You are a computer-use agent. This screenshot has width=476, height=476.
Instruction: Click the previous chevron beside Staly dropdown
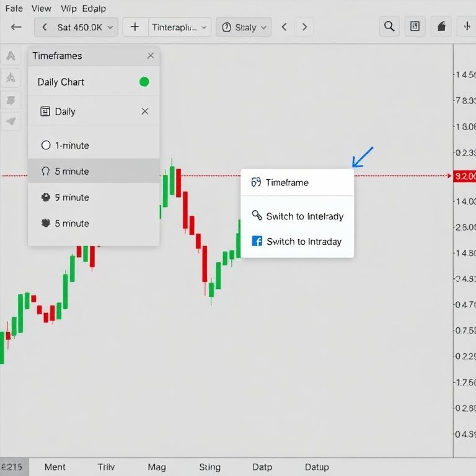point(284,27)
